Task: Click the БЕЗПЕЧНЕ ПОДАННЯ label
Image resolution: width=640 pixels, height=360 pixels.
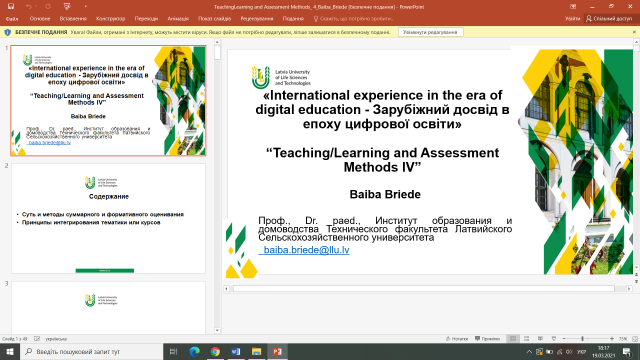Action: pos(41,32)
